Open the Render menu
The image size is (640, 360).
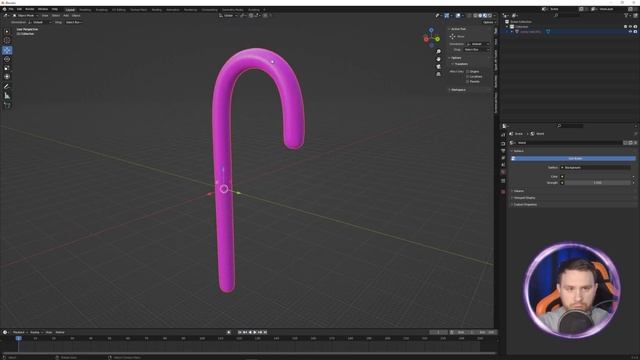30,9
